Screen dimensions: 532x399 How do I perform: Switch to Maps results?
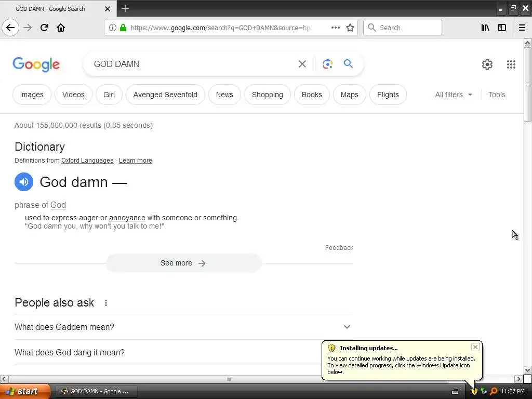(349, 95)
